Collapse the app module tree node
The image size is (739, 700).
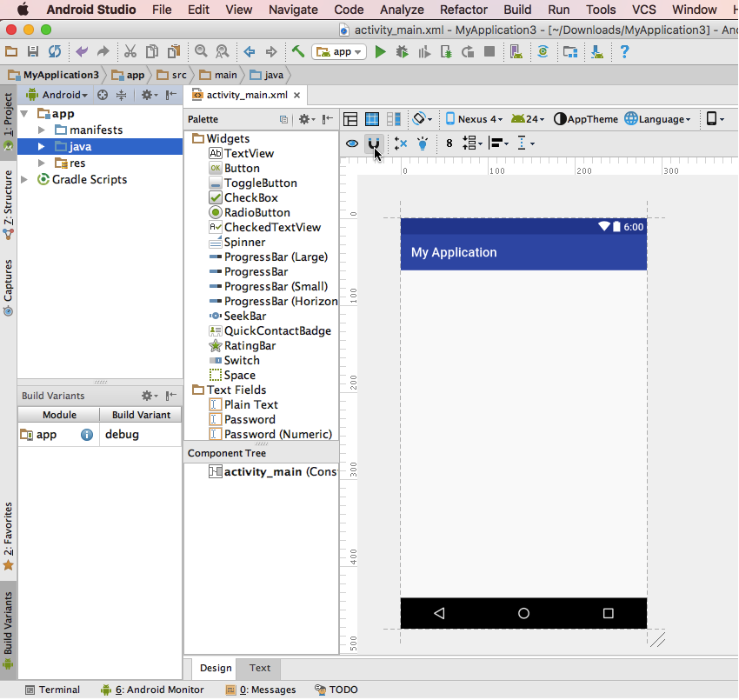click(24, 114)
